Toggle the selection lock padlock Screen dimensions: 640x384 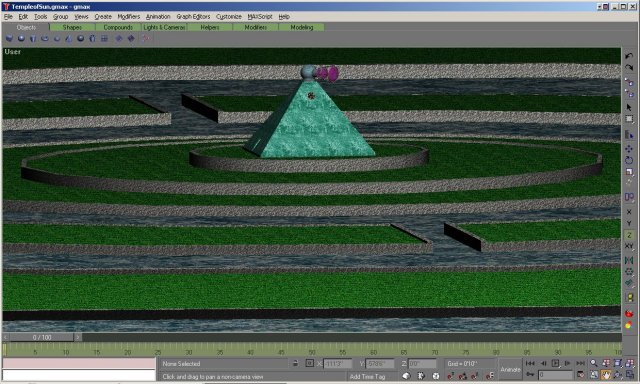coord(296,363)
